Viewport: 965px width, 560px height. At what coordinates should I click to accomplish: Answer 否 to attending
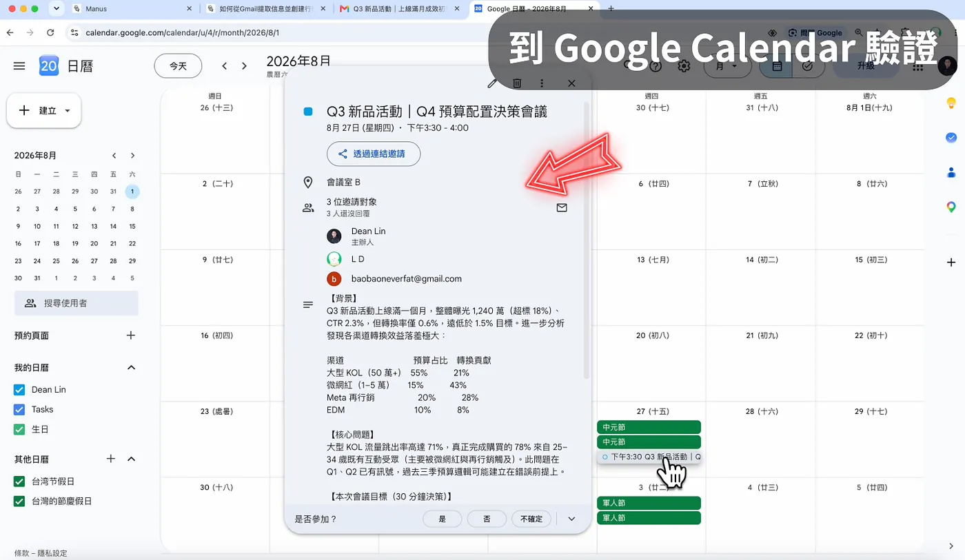pyautogui.click(x=487, y=519)
